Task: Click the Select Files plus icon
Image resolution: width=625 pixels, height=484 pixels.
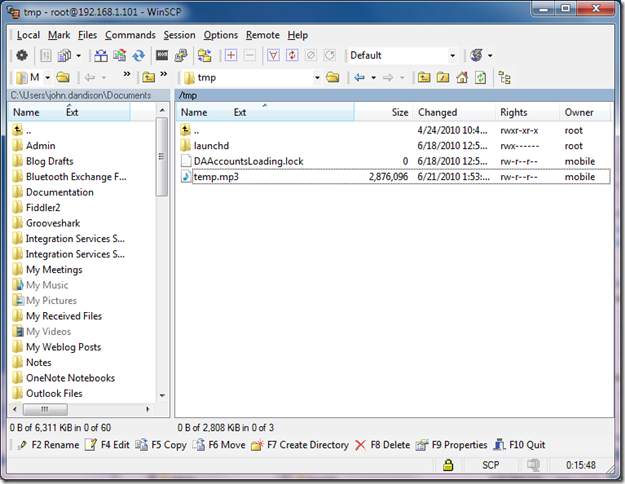Action: tap(231, 55)
